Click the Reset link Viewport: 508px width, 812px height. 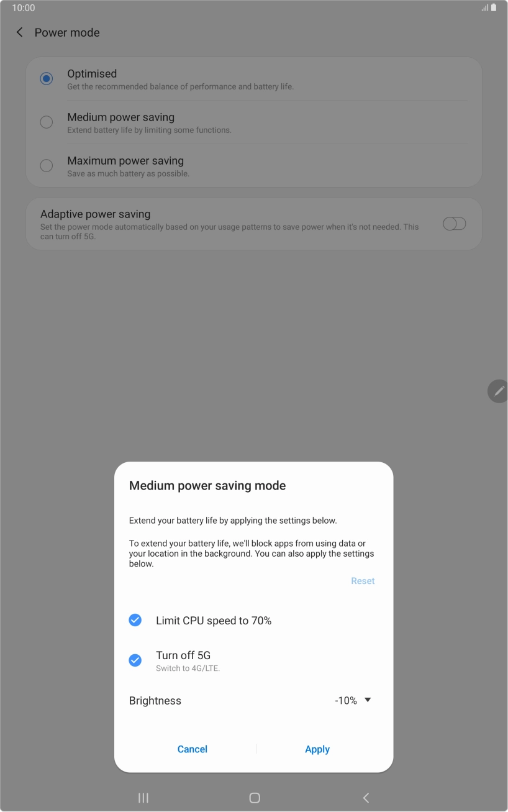(x=363, y=581)
